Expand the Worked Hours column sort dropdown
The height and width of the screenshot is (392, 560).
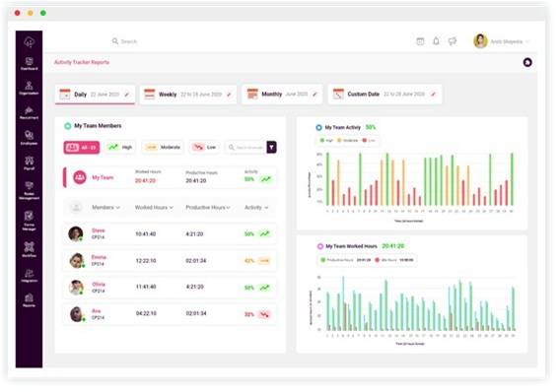pyautogui.click(x=154, y=207)
